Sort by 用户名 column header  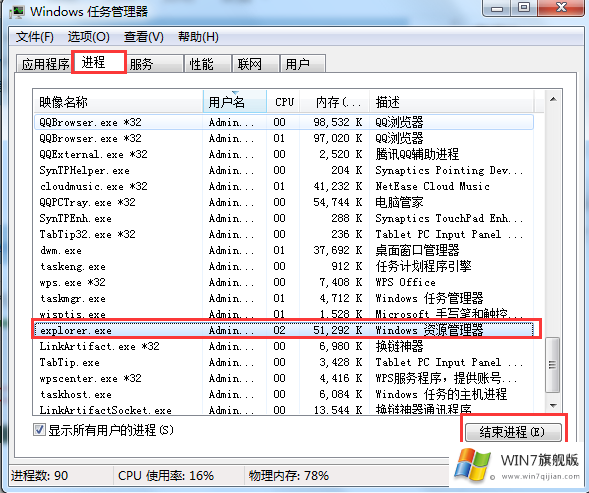[x=235, y=102]
